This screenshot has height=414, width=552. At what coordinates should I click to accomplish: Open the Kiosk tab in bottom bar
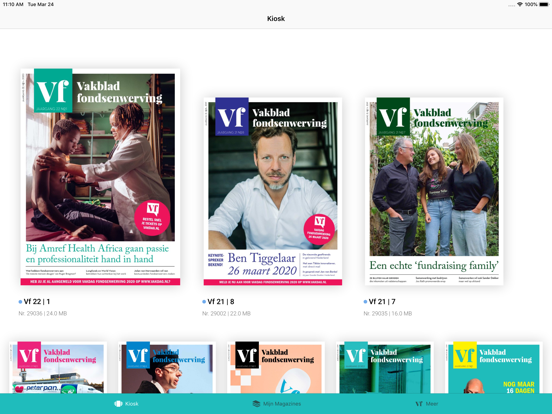pyautogui.click(x=126, y=403)
